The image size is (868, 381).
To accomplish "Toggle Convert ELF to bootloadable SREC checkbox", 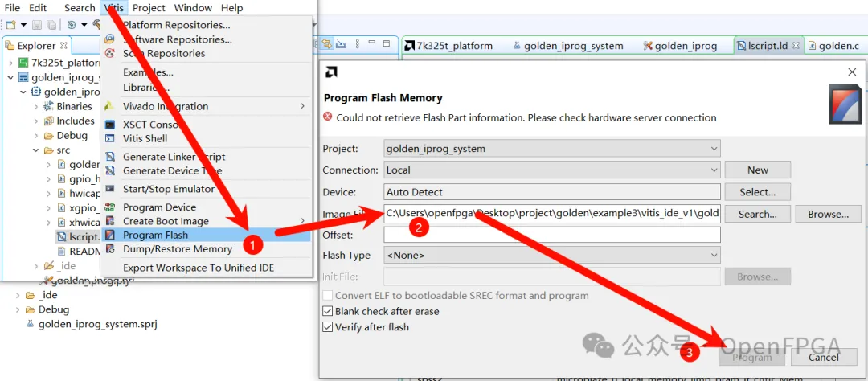I will pos(328,296).
